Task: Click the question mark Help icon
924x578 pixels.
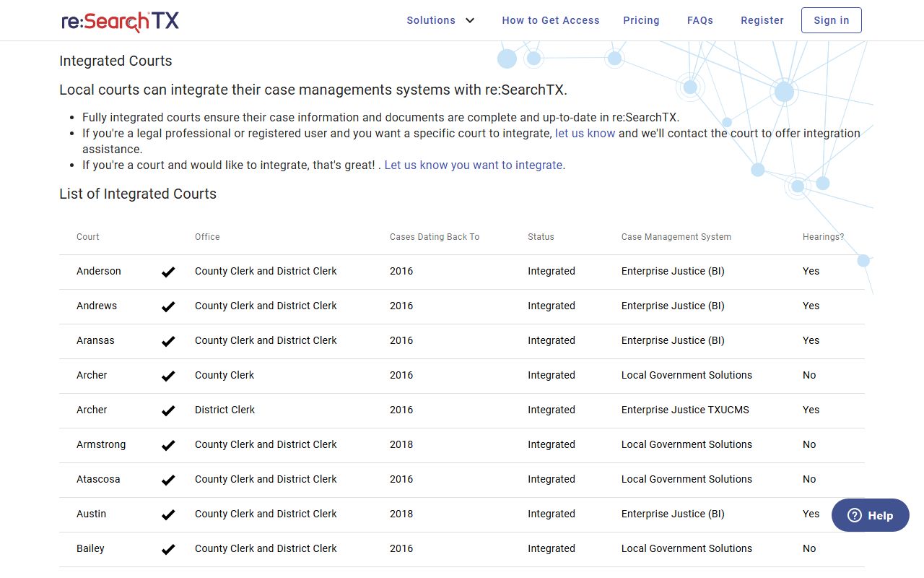Action: tap(855, 515)
